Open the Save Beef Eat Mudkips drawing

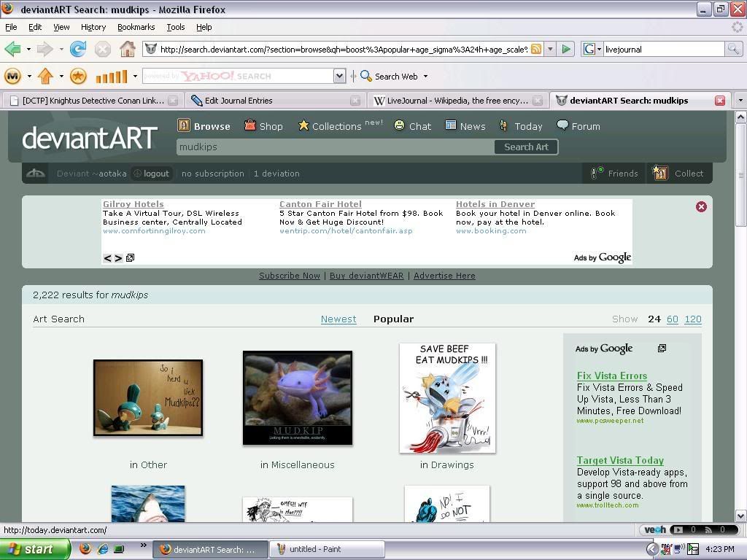[447, 397]
